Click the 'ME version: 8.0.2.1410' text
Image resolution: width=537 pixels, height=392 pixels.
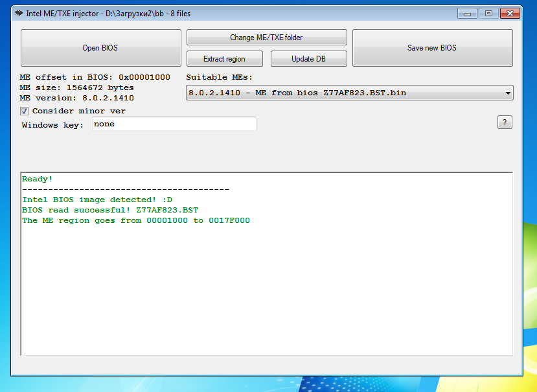point(76,98)
